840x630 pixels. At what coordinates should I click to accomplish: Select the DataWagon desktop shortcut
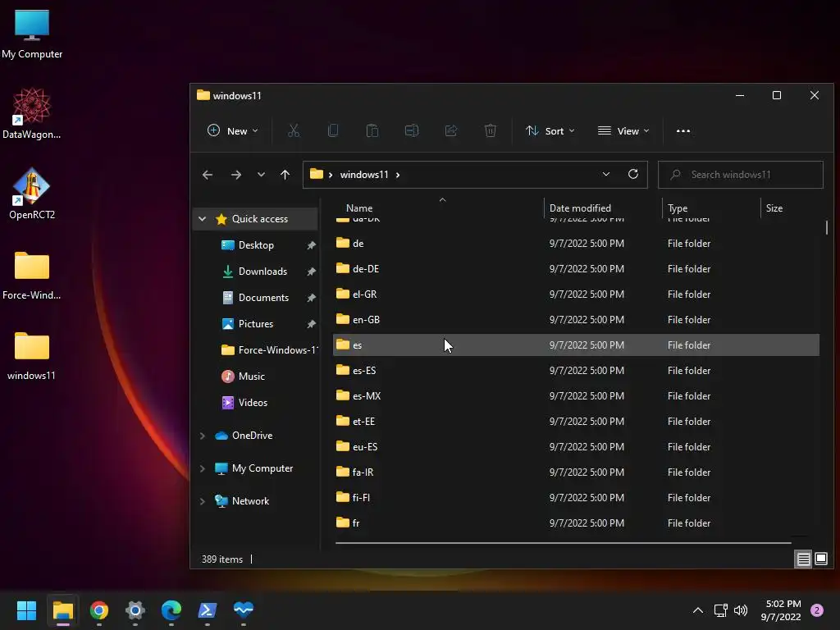(x=32, y=113)
